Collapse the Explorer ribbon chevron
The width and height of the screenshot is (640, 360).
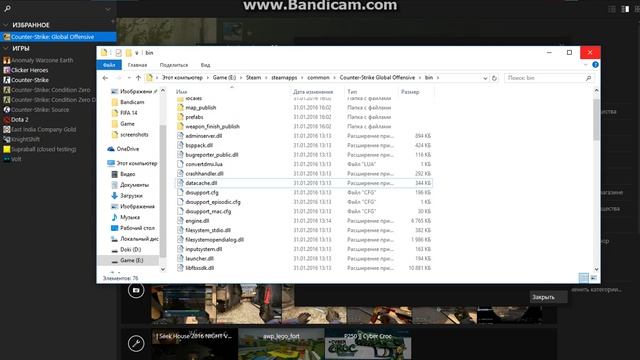586,64
